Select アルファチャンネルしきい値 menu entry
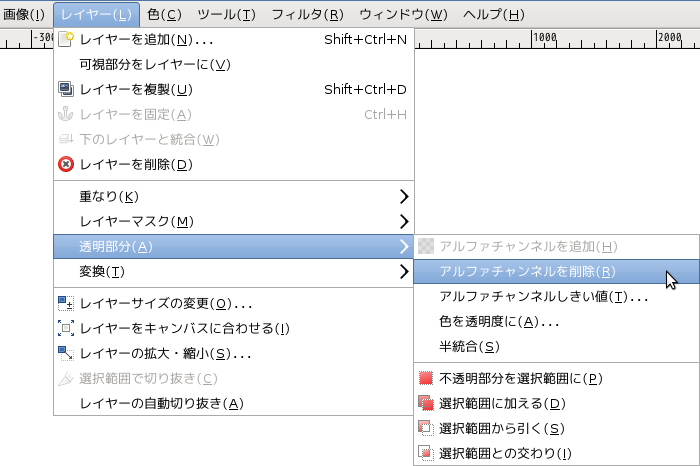700x466 pixels. [544, 296]
